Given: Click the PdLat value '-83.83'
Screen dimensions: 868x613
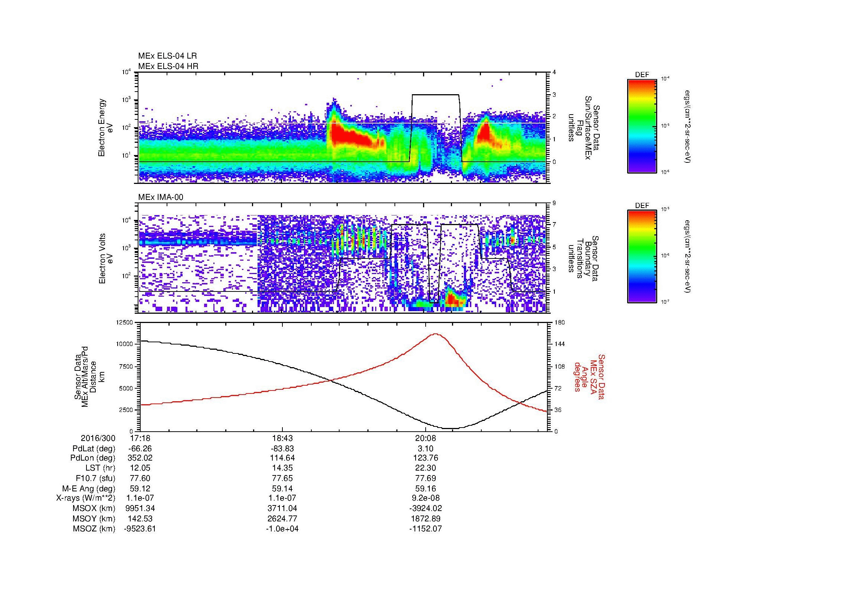Looking at the screenshot, I should (x=282, y=449).
